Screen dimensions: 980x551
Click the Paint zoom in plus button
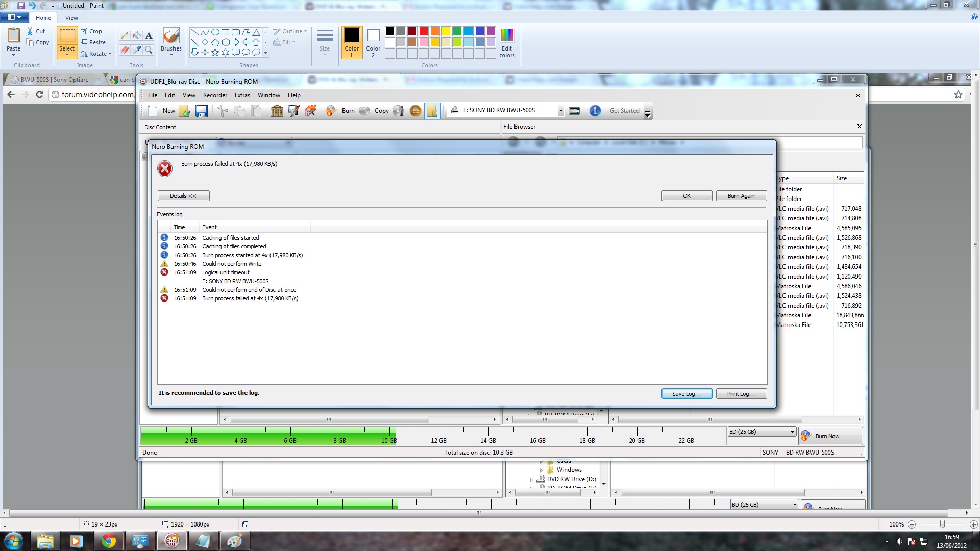973,524
